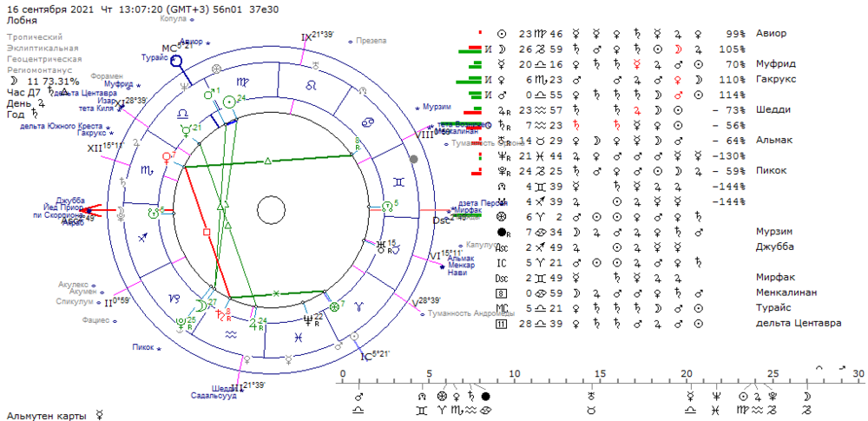Select the Neptune glyph in the -130% row

503,155
